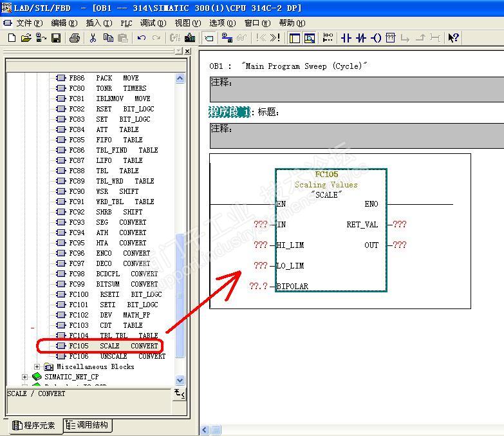504x436 pixels.
Task: Cut selection with the scissors icon
Action: pyautogui.click(x=93, y=38)
